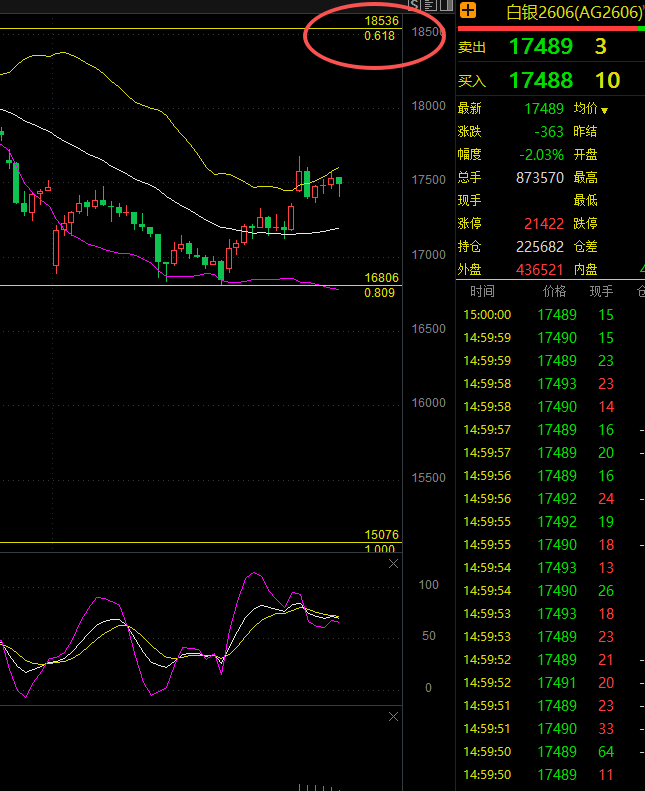Click the 时间 column header

click(x=482, y=291)
